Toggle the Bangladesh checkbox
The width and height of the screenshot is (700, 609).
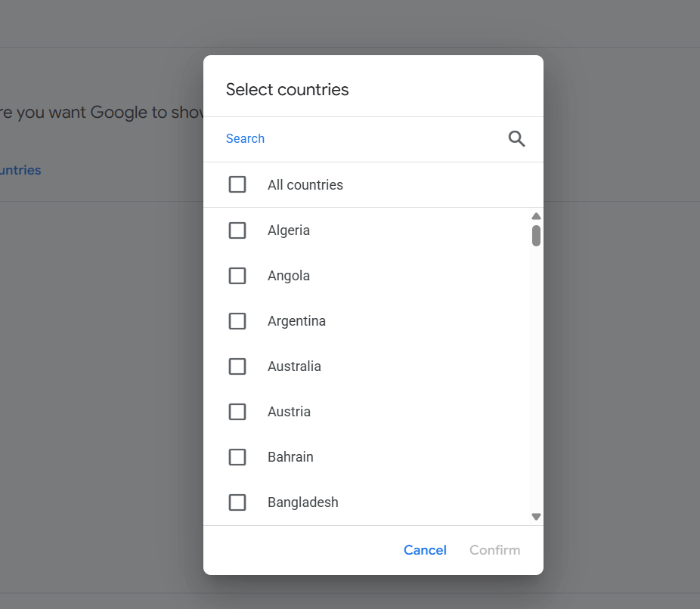point(237,502)
